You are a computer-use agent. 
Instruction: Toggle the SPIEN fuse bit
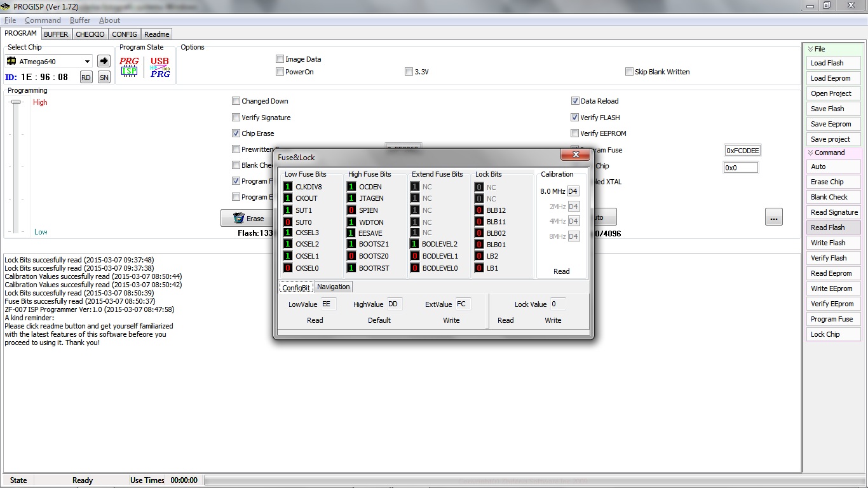click(351, 210)
